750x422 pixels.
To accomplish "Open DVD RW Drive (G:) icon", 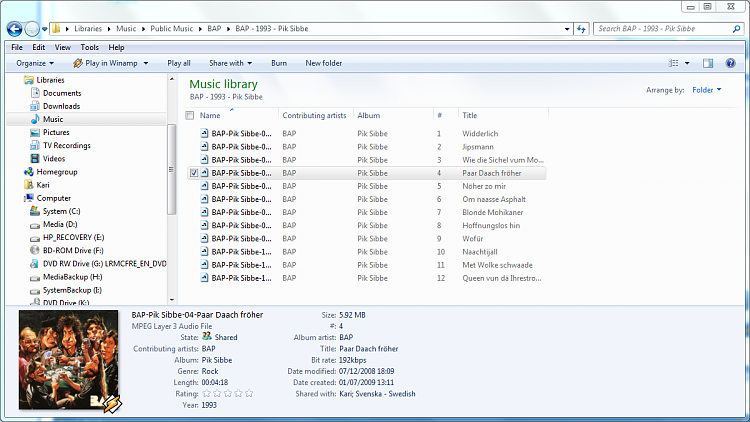I will 35,264.
